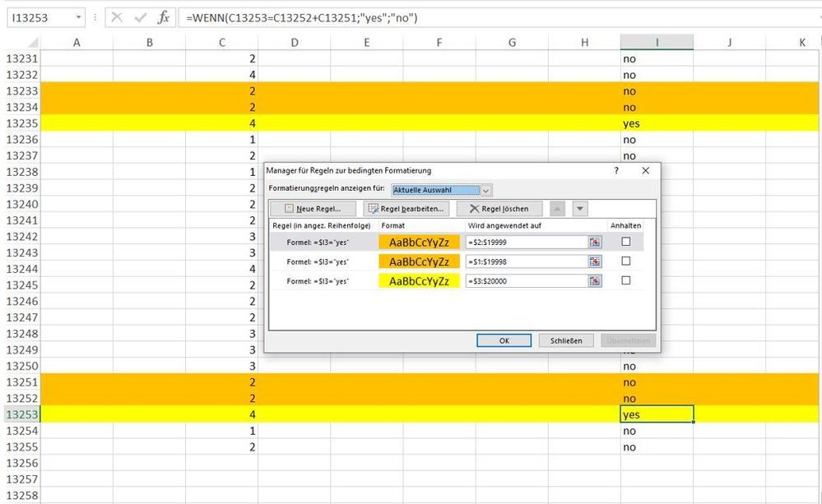
Task: Open the Formatierungsregeln anzeigen für dropdown
Action: coord(486,189)
